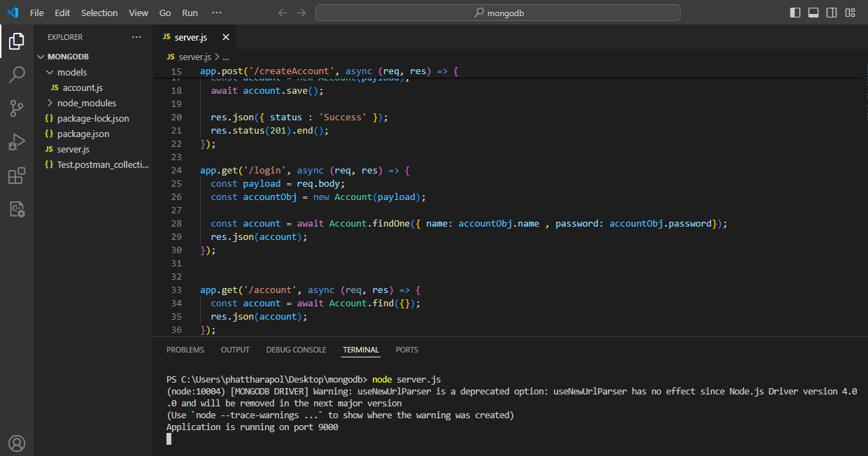Image resolution: width=868 pixels, height=456 pixels.
Task: Open the Run and Debug view
Action: point(17,143)
